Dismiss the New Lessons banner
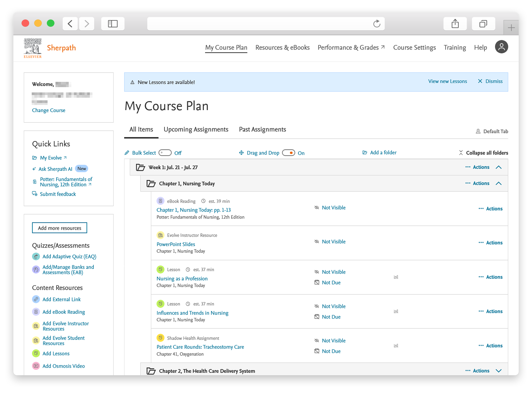 click(490, 82)
